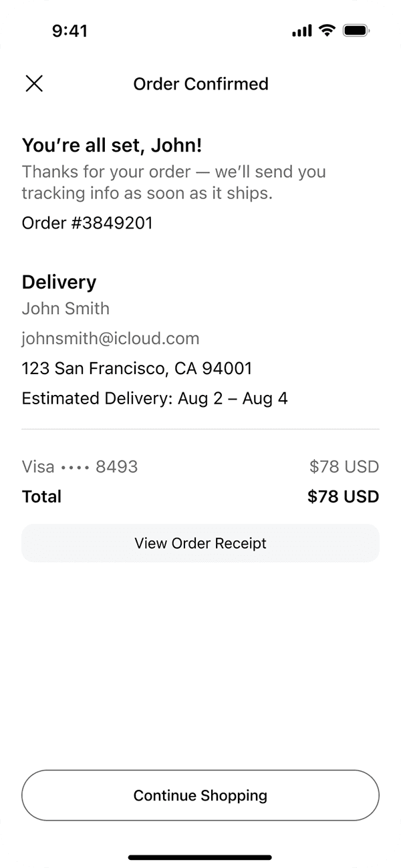Tap the home indicator bar

pos(200,857)
